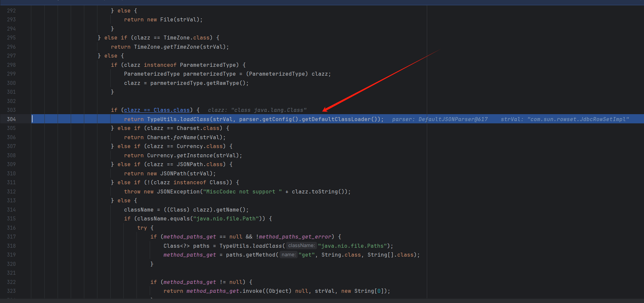Click line number 318 in the gutter
This screenshot has width=644, height=303.
tap(11, 246)
